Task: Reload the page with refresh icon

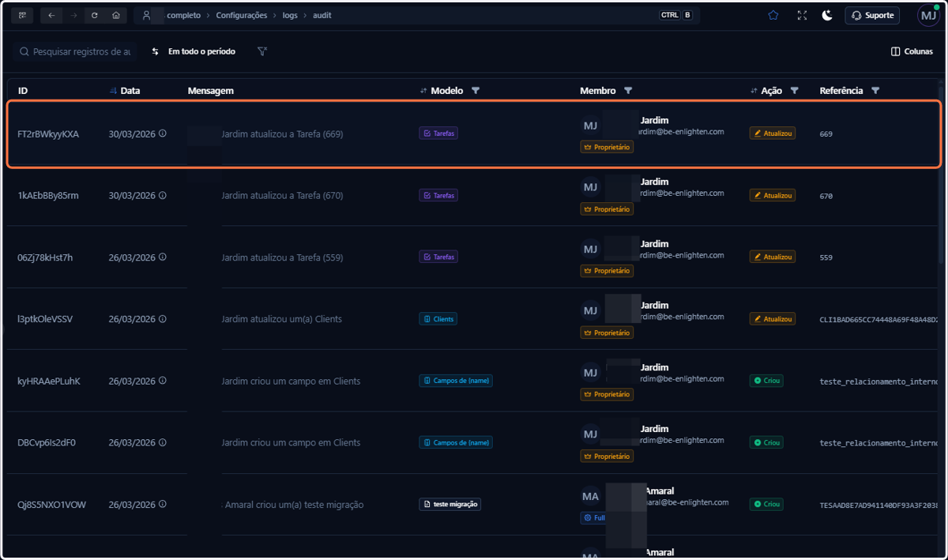Action: point(95,15)
